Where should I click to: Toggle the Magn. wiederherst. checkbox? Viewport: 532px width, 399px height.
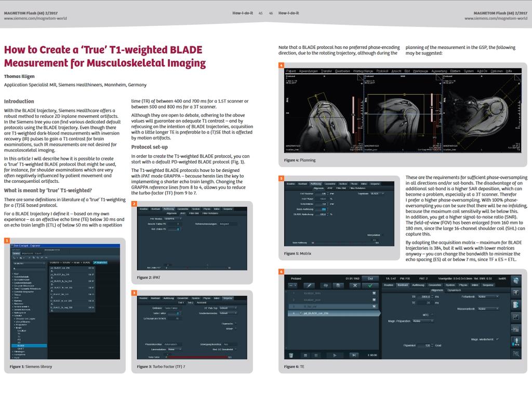(x=497, y=339)
